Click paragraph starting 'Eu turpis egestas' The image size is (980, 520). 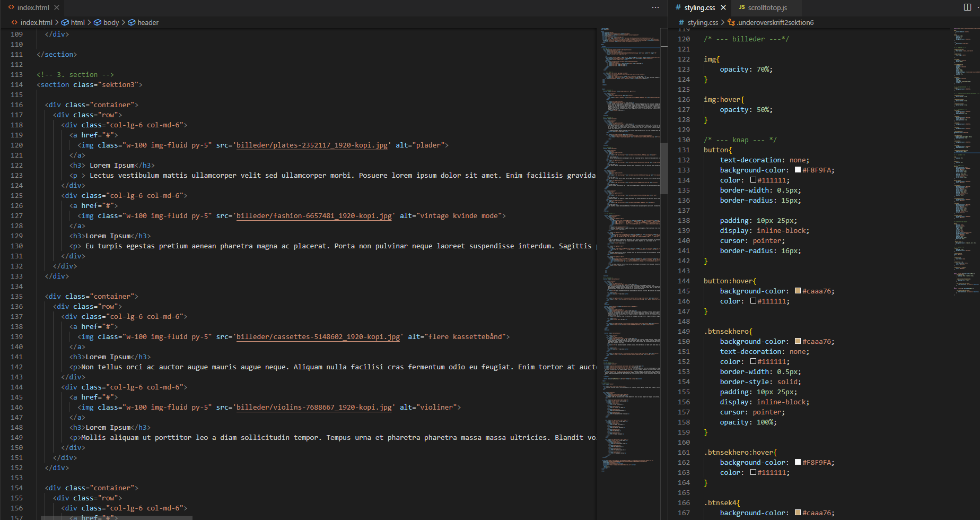(x=332, y=246)
